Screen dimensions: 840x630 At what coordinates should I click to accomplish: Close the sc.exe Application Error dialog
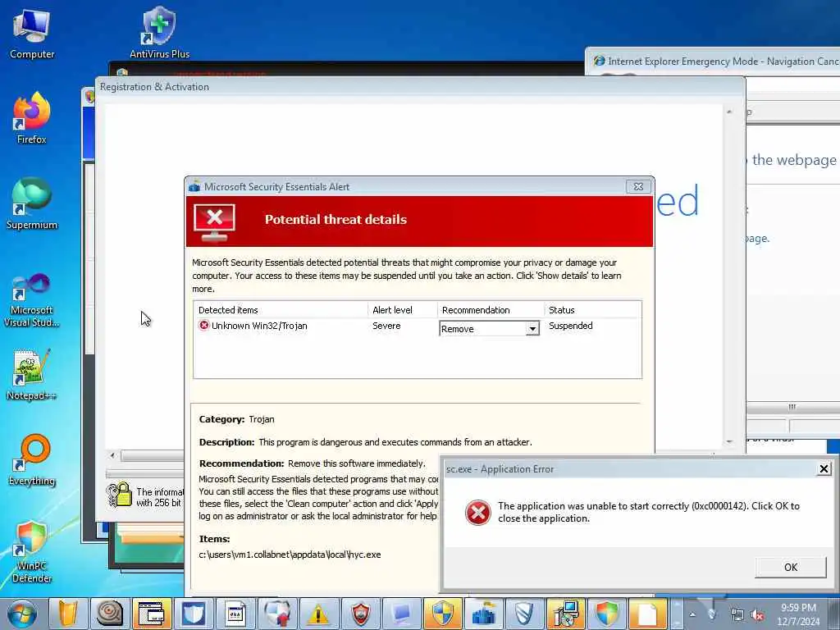[x=824, y=469]
